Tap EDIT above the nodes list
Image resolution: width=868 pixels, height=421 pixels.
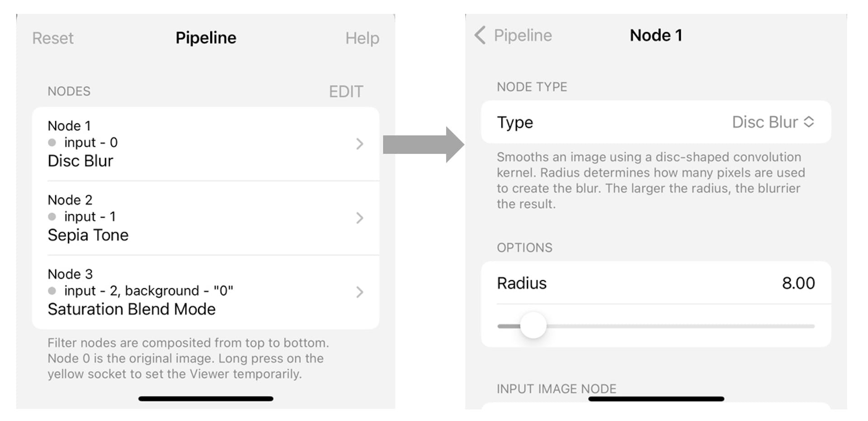(346, 91)
